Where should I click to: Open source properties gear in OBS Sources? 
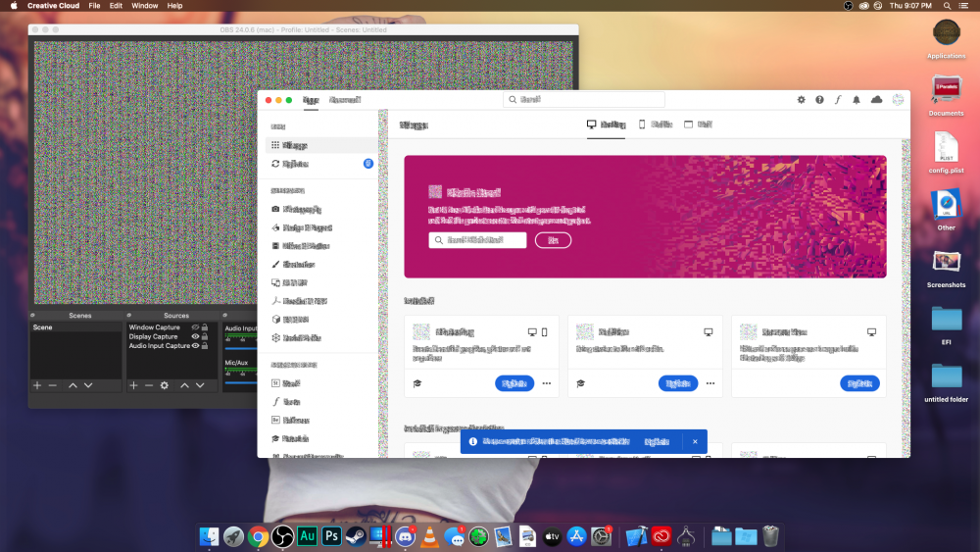(165, 385)
